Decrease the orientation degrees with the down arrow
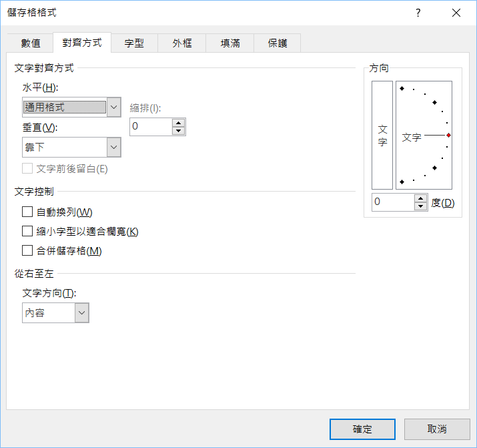 coord(420,206)
